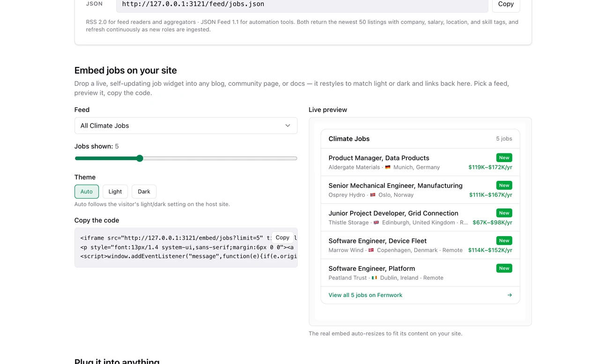Click the Copy the code label
This screenshot has width=606, height=364.
[x=97, y=220]
